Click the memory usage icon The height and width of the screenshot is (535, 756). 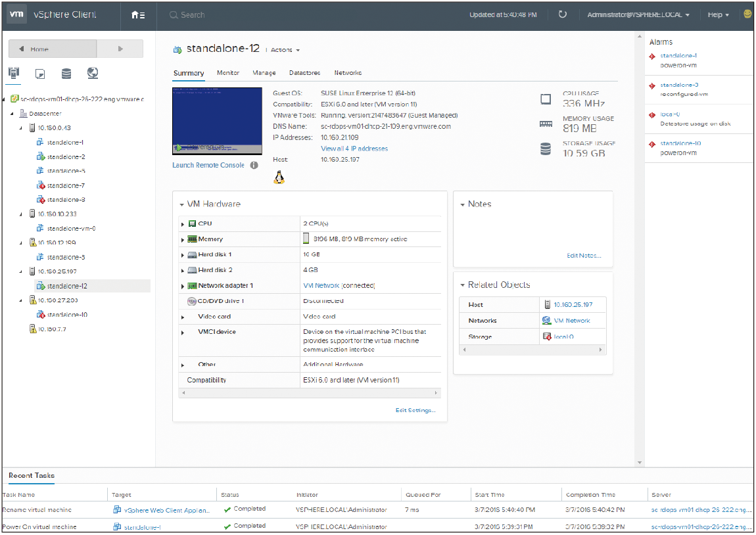[546, 124]
